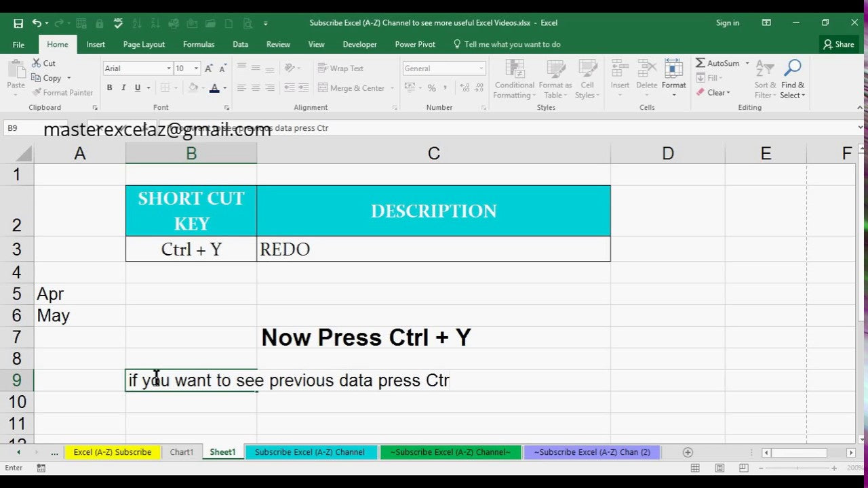Click the Sort & Filter icon
868x488 pixels.
[x=764, y=78]
